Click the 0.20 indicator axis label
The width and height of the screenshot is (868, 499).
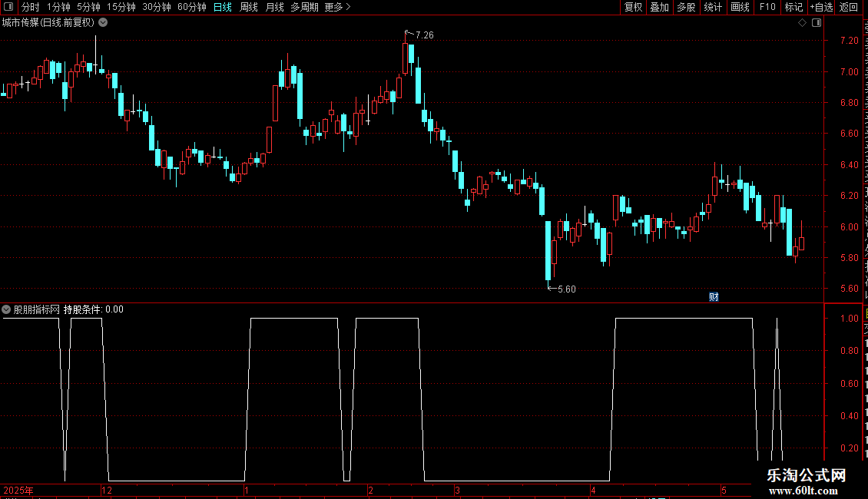tap(849, 448)
